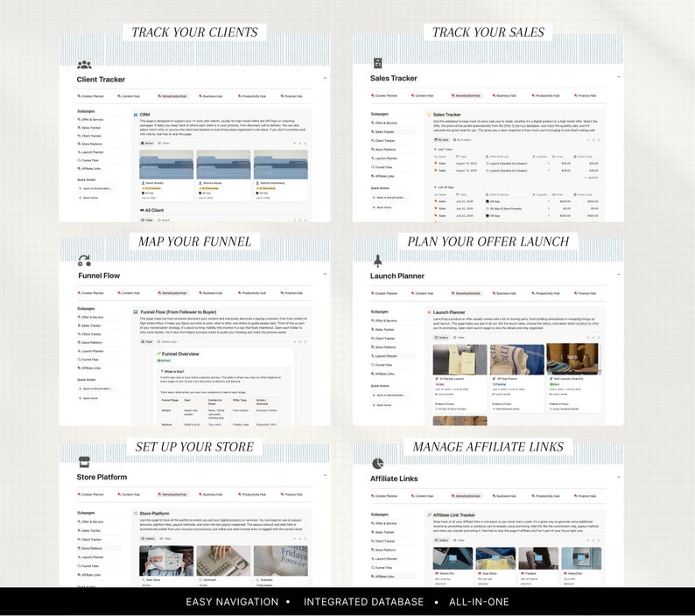Open the Fridays forever store card image
The height and width of the screenshot is (616, 695).
(281, 561)
